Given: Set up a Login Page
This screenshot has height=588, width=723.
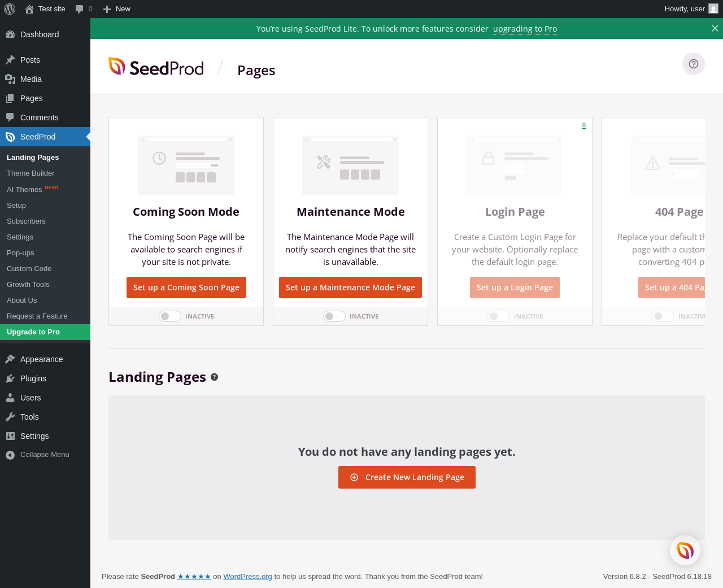Looking at the screenshot, I should [515, 288].
